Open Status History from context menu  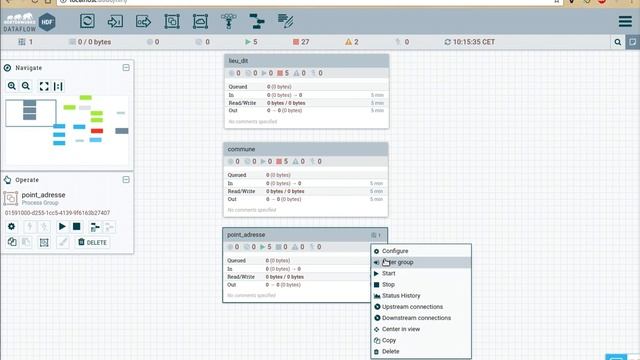click(421, 296)
